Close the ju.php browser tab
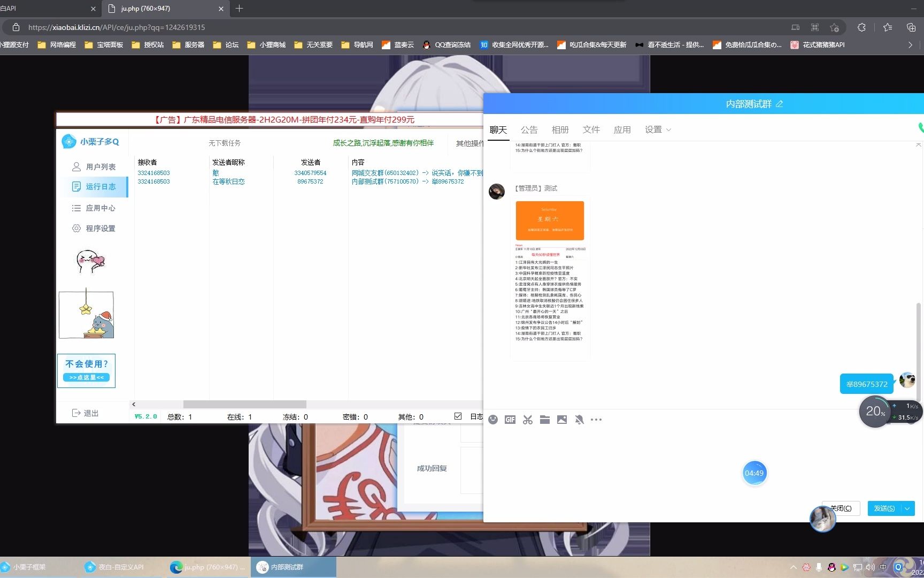This screenshot has height=578, width=924. (x=221, y=9)
